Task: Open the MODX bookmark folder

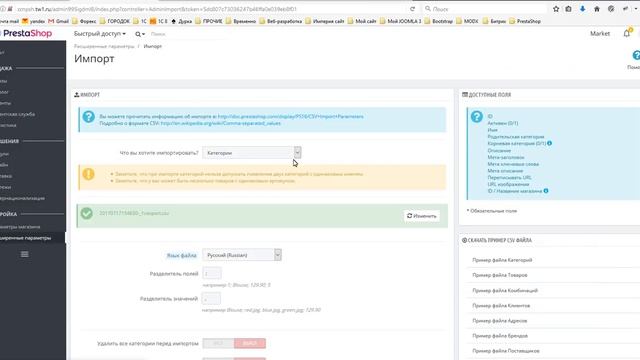Action: click(x=467, y=21)
